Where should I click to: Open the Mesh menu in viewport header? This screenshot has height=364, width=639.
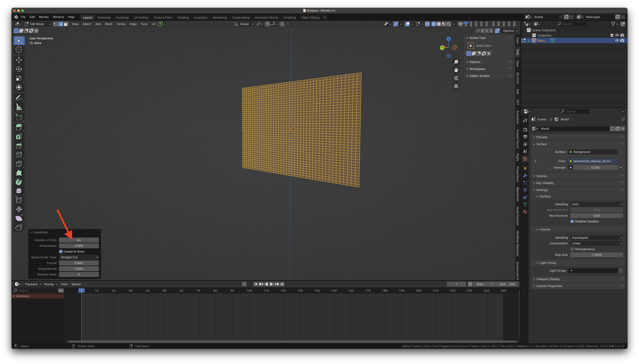[109, 24]
